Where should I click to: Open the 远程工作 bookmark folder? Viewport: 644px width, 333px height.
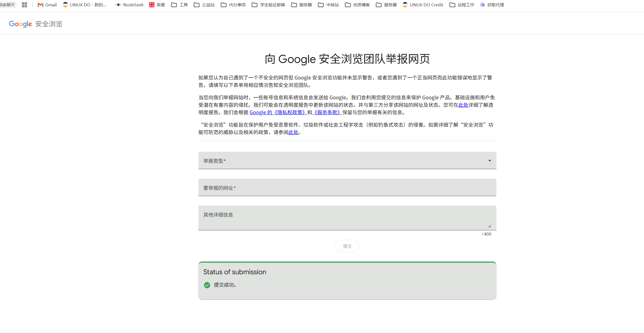[x=462, y=5]
